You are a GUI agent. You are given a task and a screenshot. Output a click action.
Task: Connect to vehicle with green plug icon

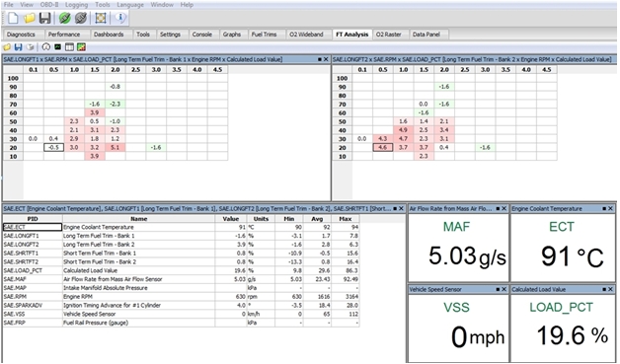[x=65, y=18]
